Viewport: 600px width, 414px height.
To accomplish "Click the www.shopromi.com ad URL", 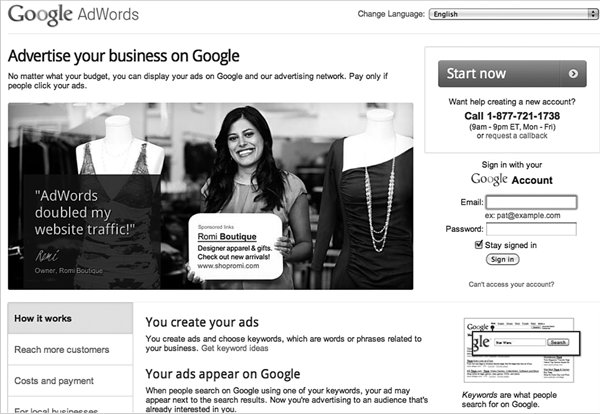I will point(228,266).
